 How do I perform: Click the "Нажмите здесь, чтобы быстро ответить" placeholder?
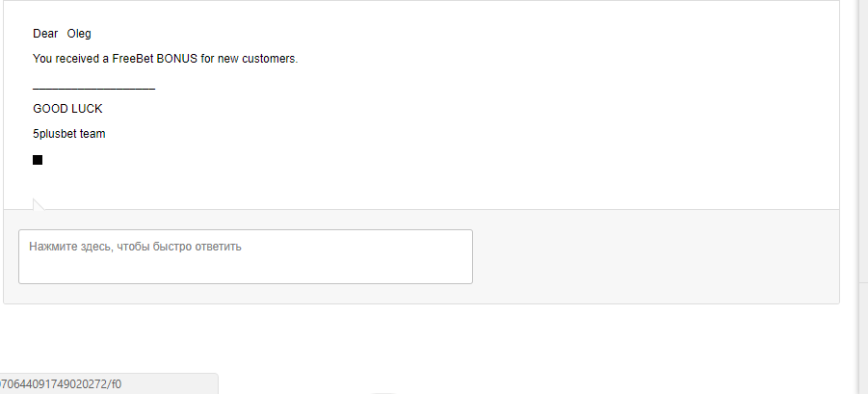135,247
